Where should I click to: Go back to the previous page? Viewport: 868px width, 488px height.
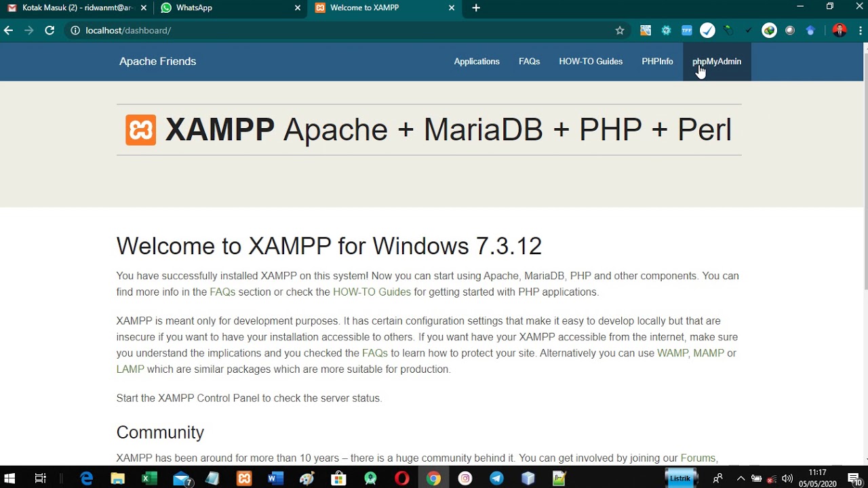[x=9, y=30]
